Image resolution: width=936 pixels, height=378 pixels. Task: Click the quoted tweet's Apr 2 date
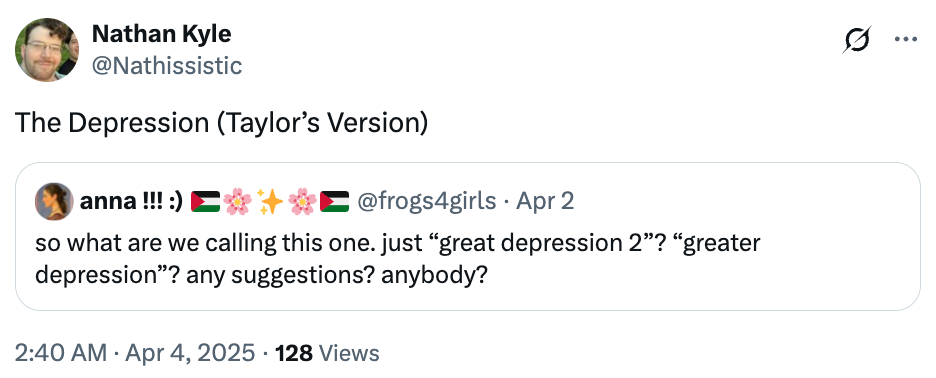click(545, 201)
